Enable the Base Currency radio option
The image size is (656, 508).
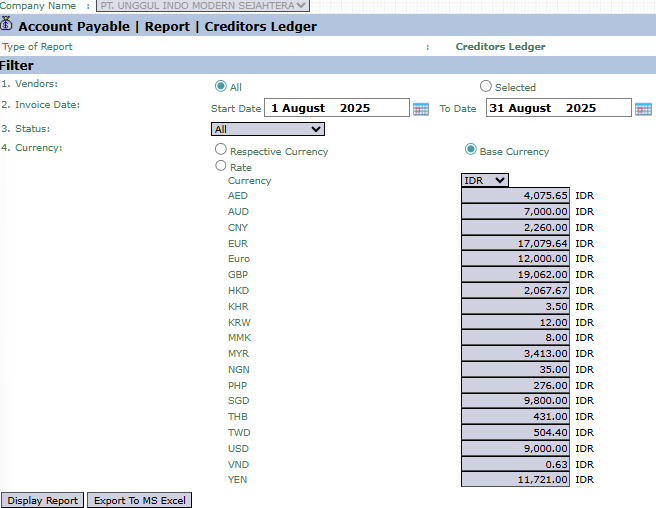(x=471, y=150)
